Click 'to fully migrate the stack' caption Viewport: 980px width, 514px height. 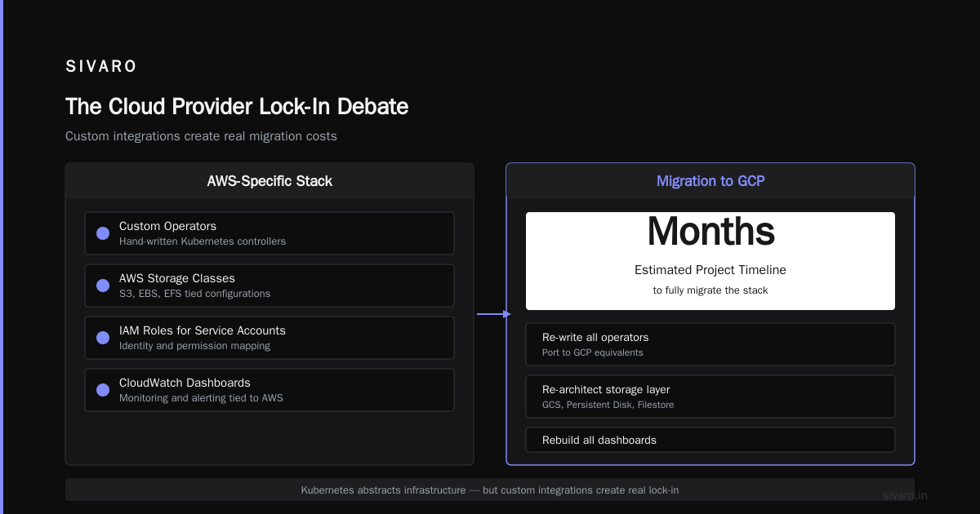[x=710, y=290]
